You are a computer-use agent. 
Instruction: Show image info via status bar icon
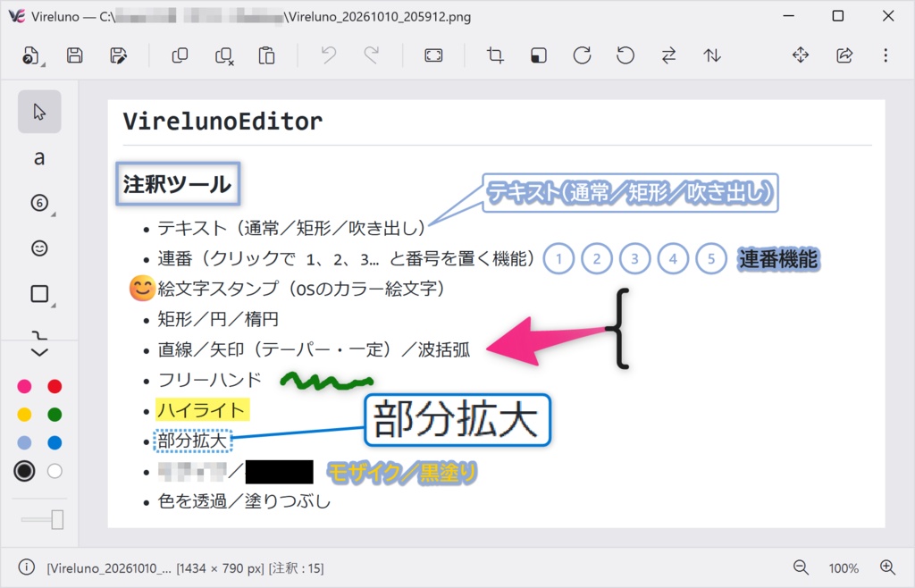coord(26,567)
